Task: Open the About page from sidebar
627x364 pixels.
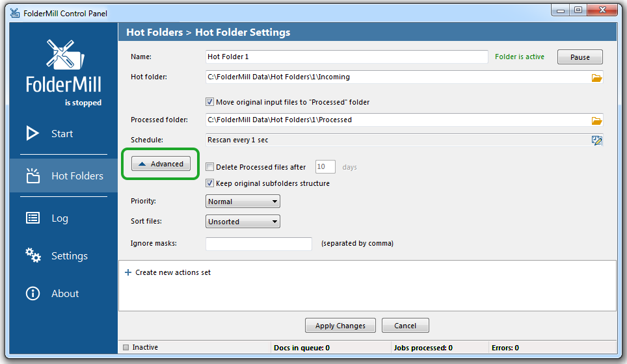Action: pyautogui.click(x=65, y=294)
